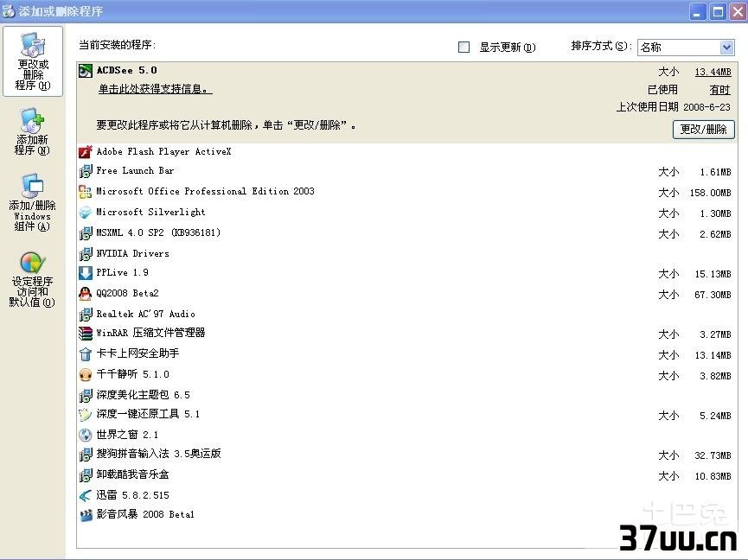748x560 pixels.
Task: Select the 深度一键还原工具 5.1 icon
Action: [x=86, y=414]
